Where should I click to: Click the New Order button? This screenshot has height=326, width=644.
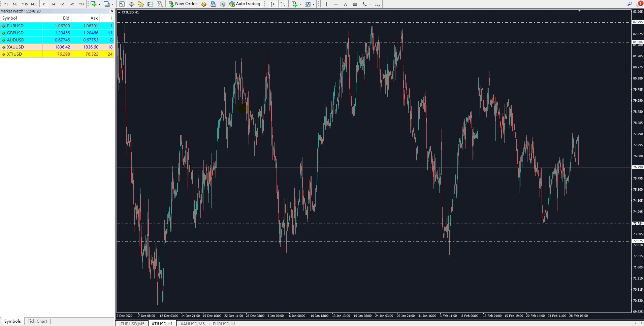[x=183, y=4]
